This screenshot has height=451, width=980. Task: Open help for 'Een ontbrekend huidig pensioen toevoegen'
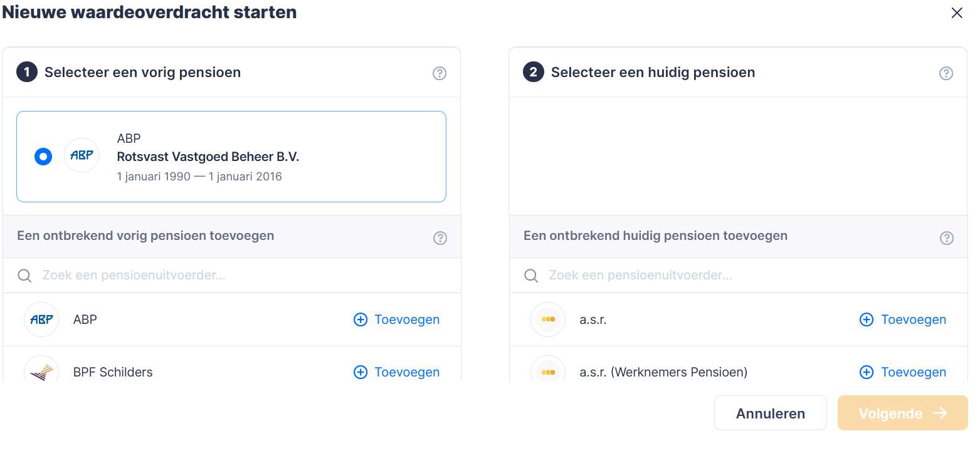tap(946, 238)
